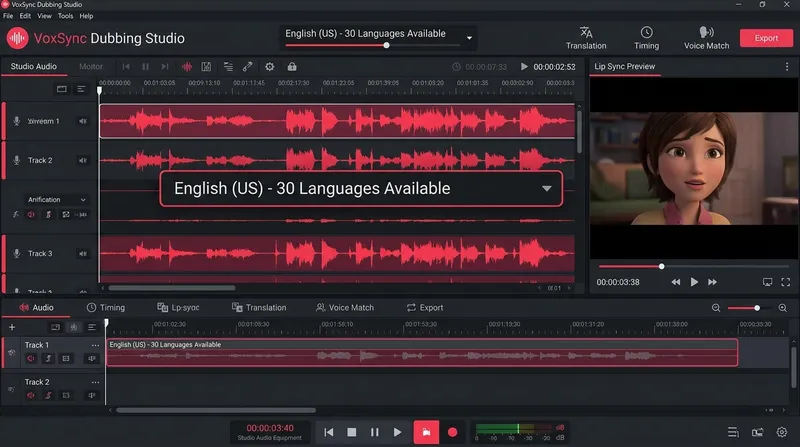800x447 pixels.
Task: Click the Track 3 microphone icon
Action: click(16, 253)
